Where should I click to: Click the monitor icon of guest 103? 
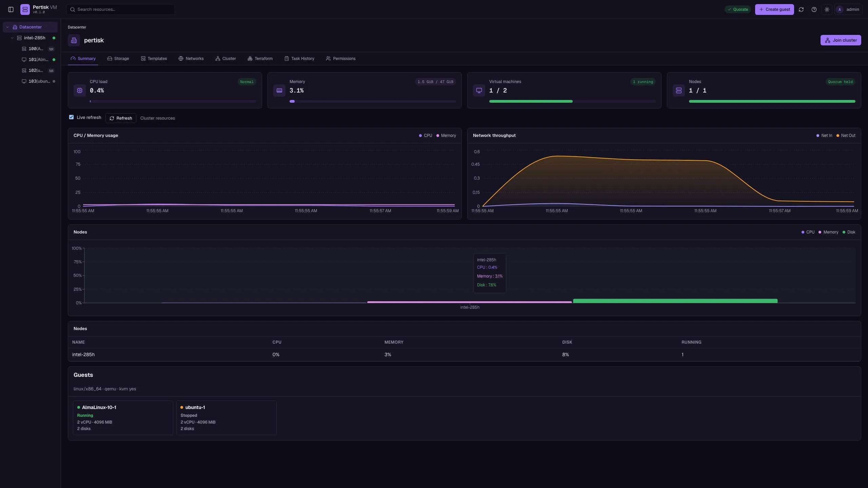[24, 81]
